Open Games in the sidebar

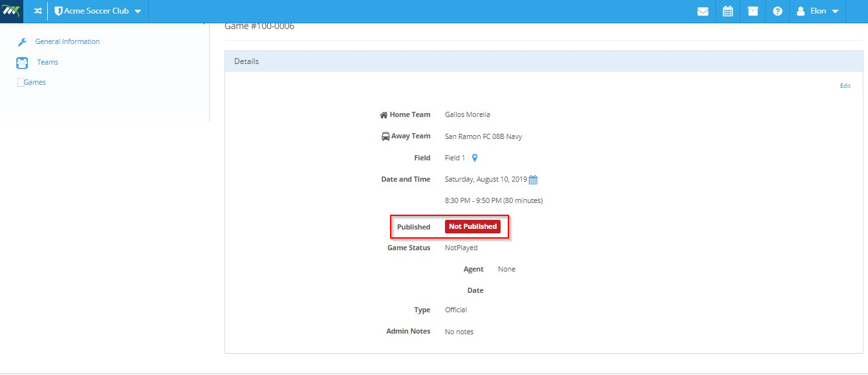34,82
